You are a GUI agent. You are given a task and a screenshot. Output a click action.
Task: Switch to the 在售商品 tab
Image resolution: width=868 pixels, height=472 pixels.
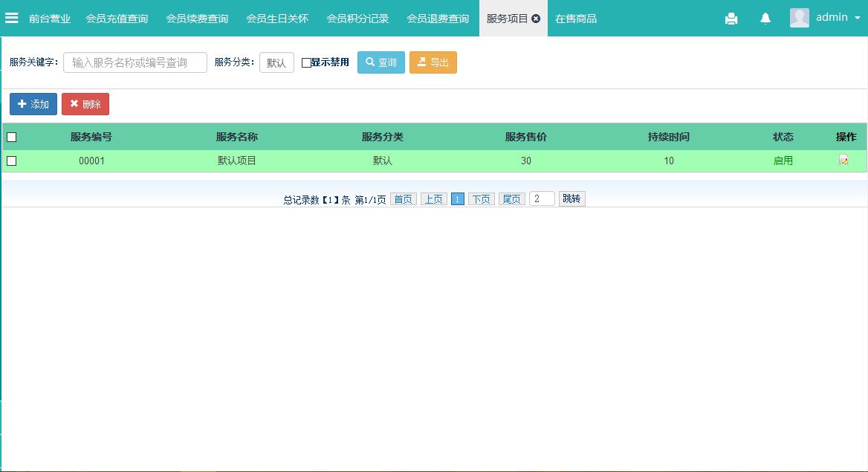pos(576,19)
